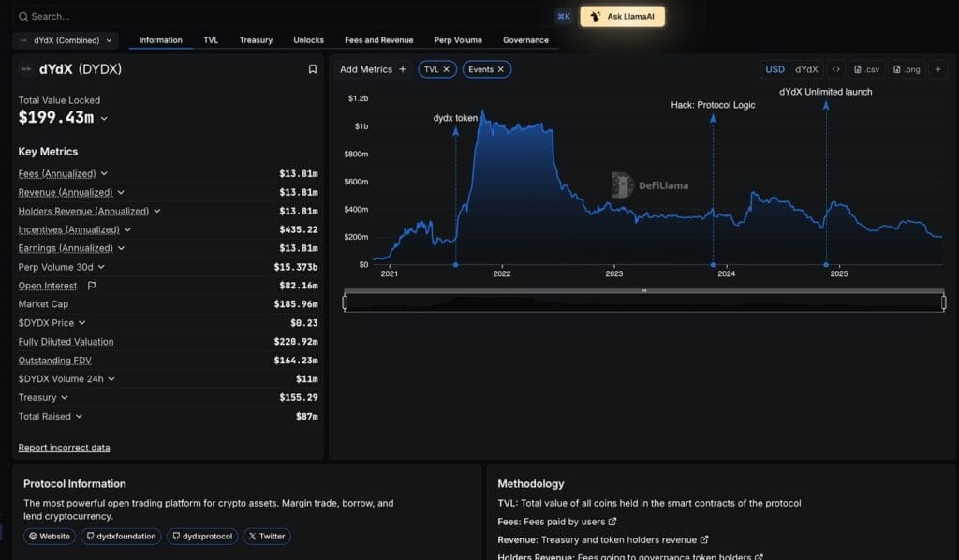Click the external link icon after Fees methodology
Viewport: 959px width, 560px height.
612,522
